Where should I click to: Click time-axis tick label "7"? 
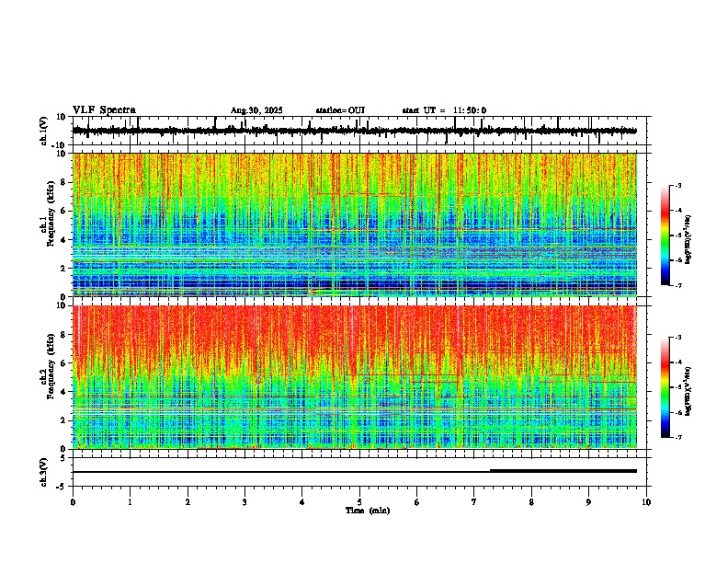pos(474,502)
